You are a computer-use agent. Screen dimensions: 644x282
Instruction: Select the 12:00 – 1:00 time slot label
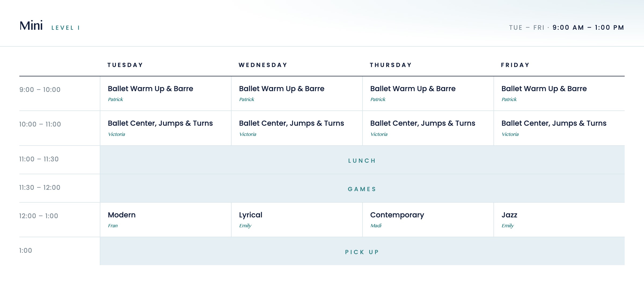[39, 216]
